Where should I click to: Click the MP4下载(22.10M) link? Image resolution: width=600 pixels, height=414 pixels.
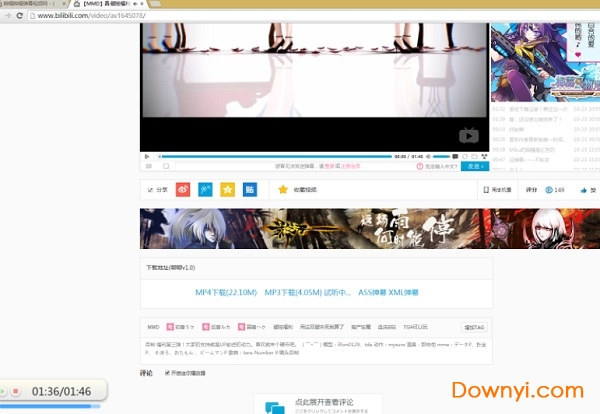click(x=226, y=292)
